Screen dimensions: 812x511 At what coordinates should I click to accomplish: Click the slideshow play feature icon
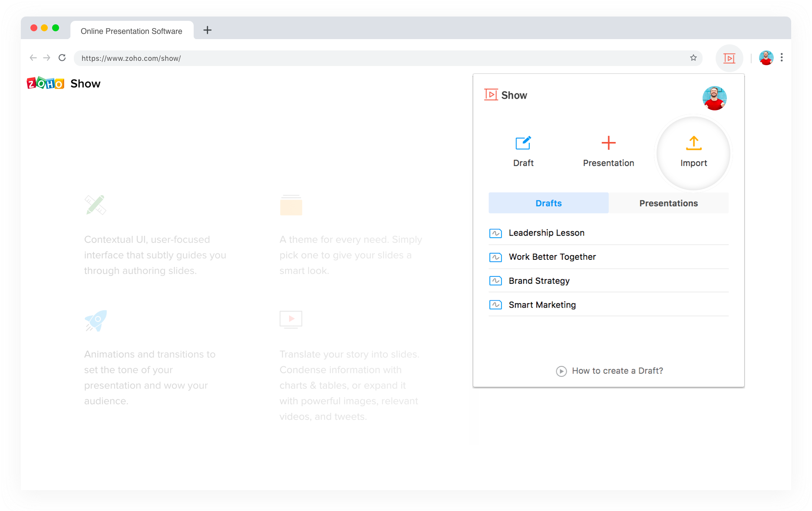[291, 319]
